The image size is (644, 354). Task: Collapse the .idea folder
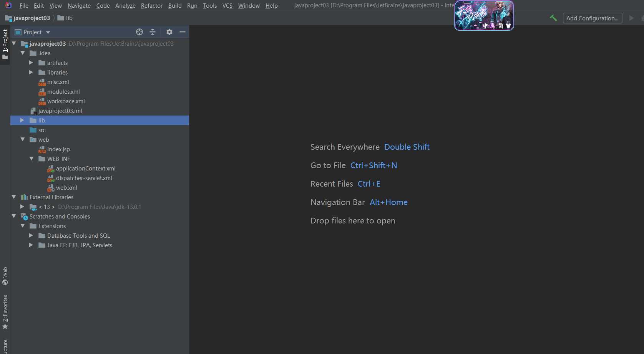(23, 53)
